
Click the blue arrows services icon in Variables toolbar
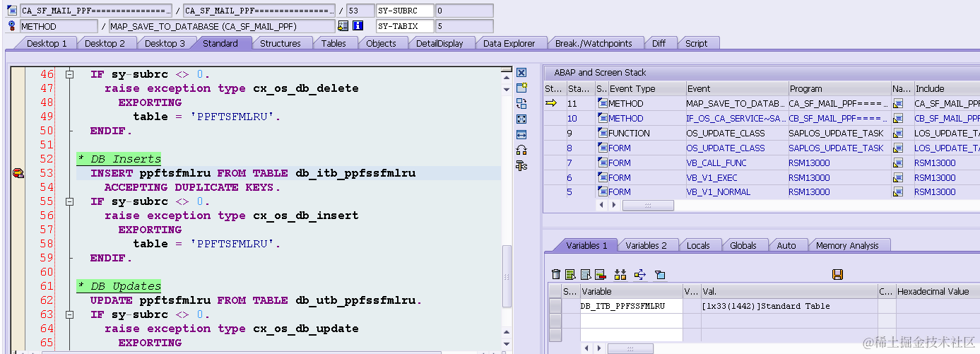point(640,274)
